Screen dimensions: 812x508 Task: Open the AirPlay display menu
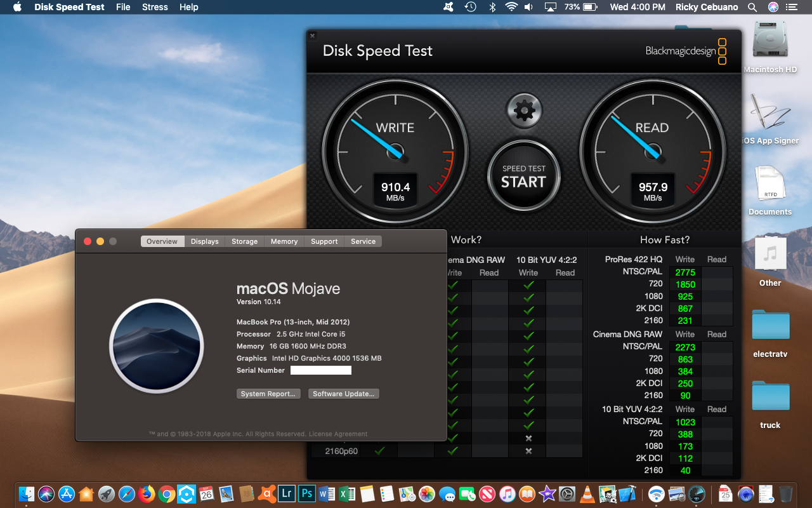point(551,7)
